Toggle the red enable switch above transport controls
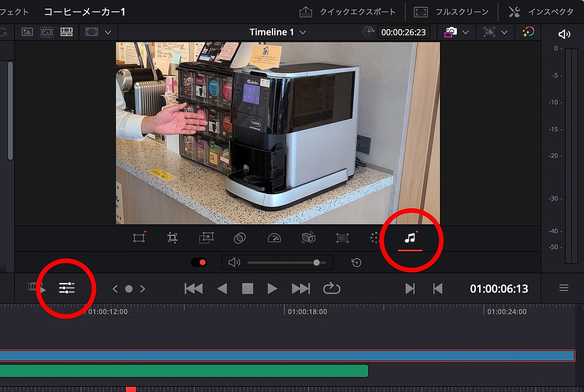584x392 pixels. coord(199,262)
